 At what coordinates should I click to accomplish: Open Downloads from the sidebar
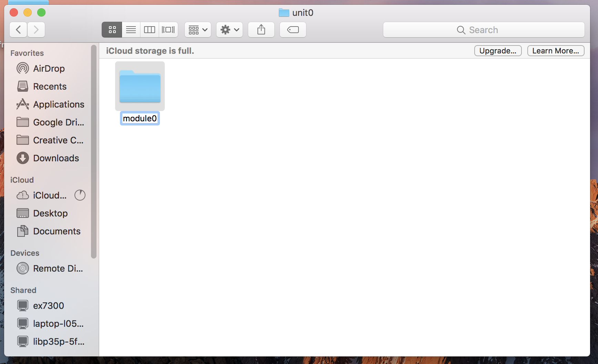56,158
